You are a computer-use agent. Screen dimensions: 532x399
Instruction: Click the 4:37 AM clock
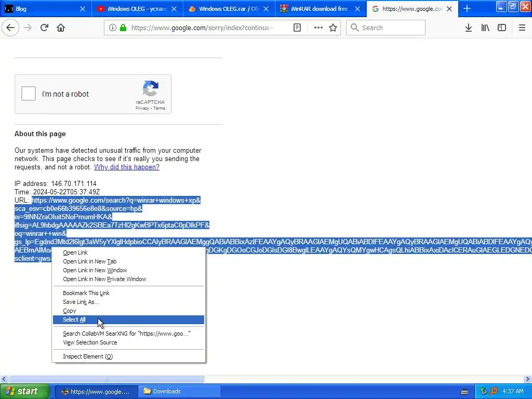tap(513, 391)
